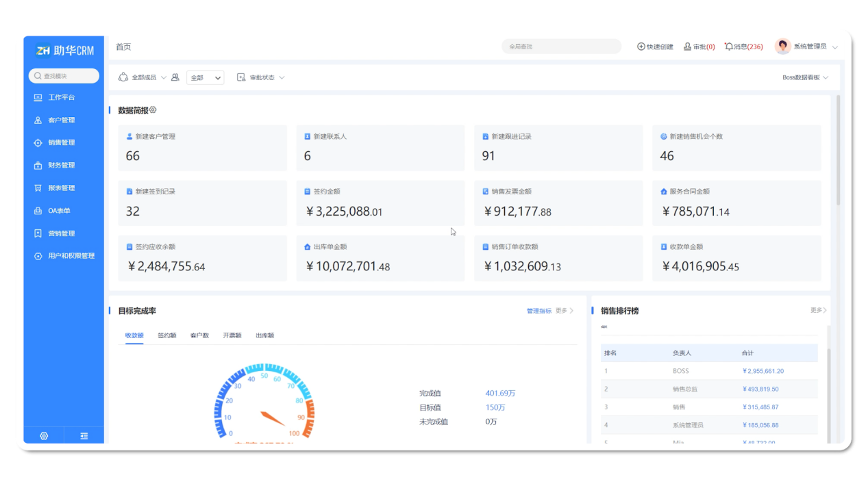868x488 pixels.
Task: Open the data briefing settings gear icon
Action: [153, 110]
